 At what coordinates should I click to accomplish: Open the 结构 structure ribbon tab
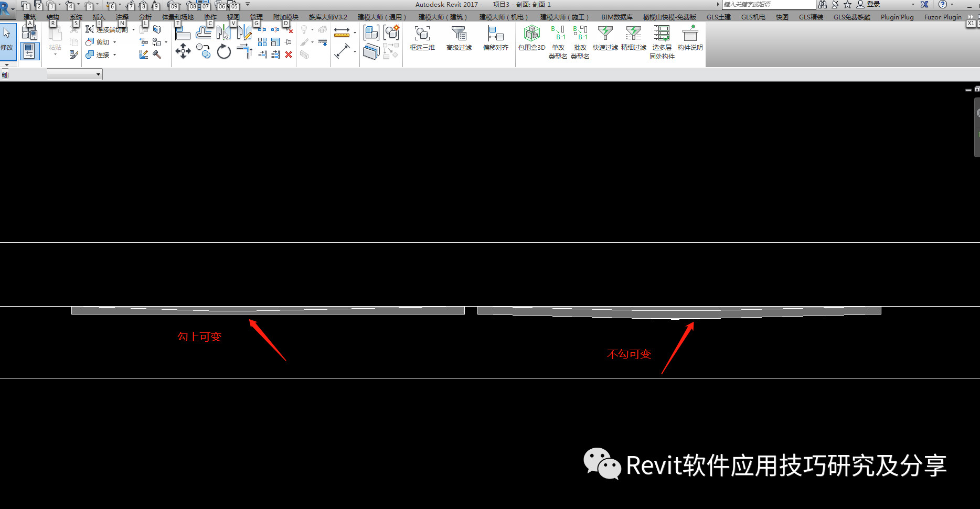click(53, 17)
